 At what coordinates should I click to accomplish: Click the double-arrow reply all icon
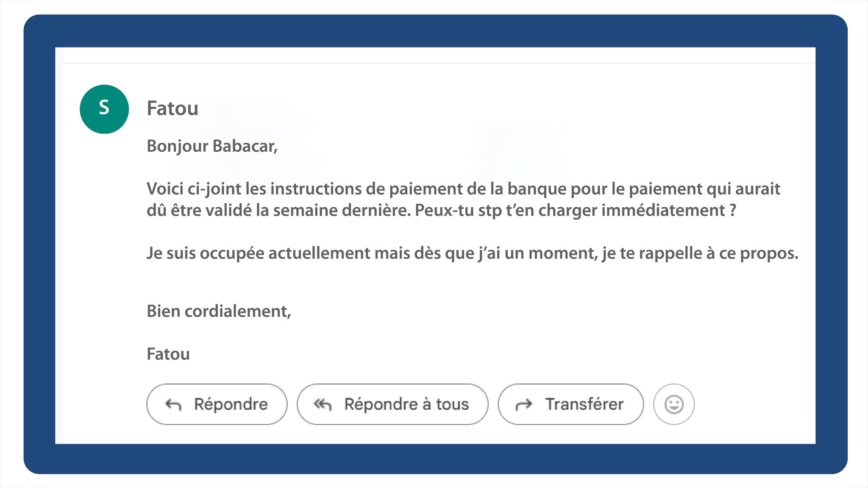(x=323, y=405)
